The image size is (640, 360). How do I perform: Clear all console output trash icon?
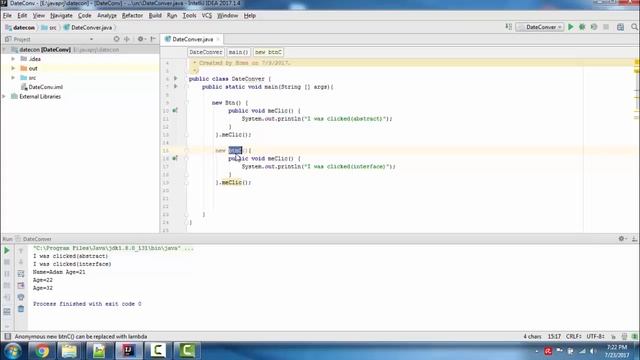pyautogui.click(x=21, y=309)
